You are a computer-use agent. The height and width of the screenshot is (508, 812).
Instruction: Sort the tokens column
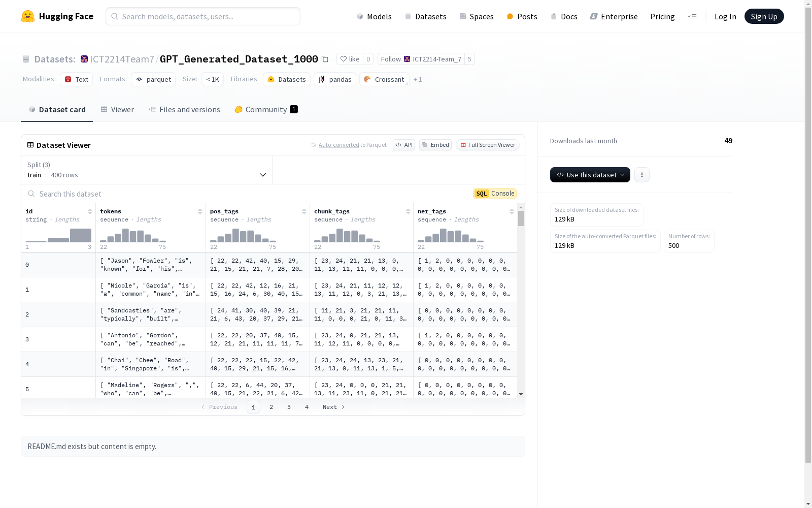pos(200,211)
